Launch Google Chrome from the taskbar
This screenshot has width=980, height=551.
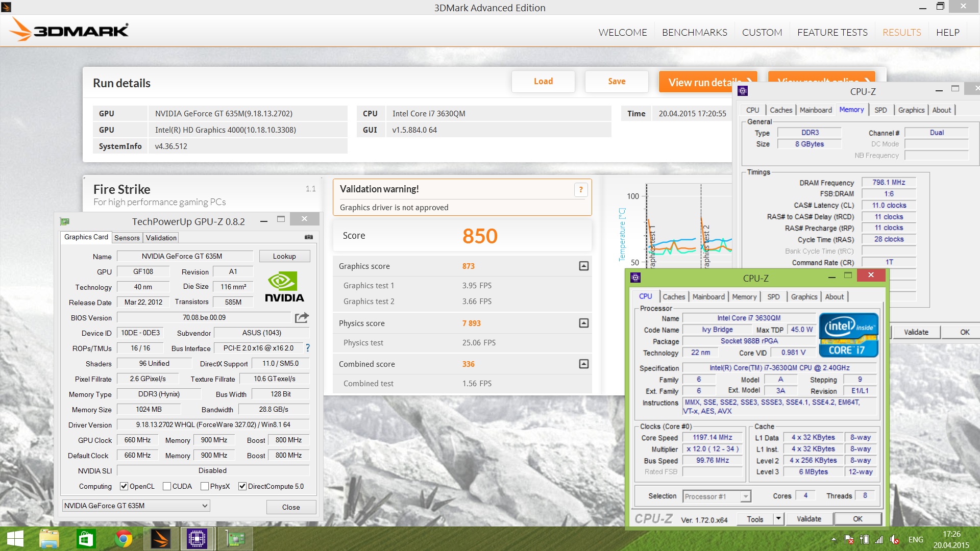(x=123, y=539)
